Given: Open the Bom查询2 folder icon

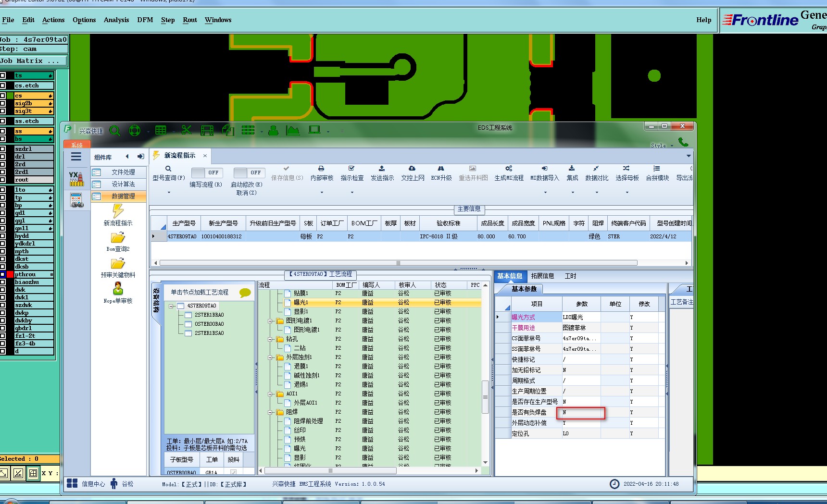Looking at the screenshot, I should pyautogui.click(x=118, y=237).
